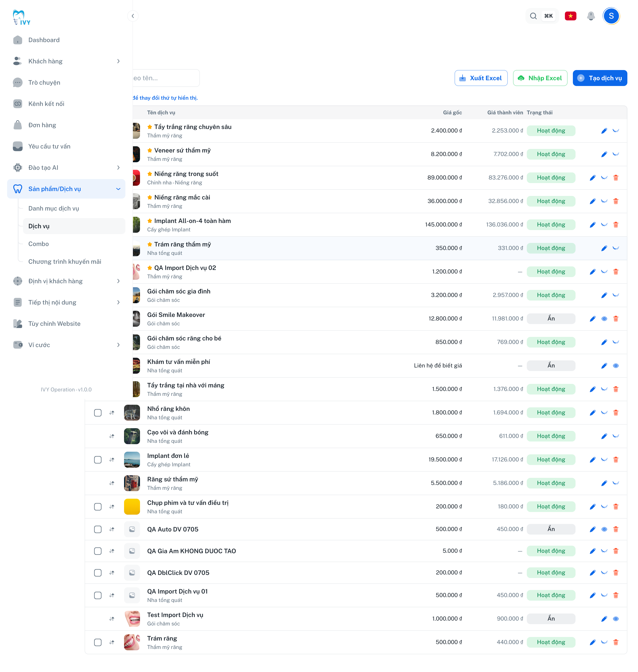
Task: Open Yêu cầu tư vấn in the sidebar
Action: point(66,146)
